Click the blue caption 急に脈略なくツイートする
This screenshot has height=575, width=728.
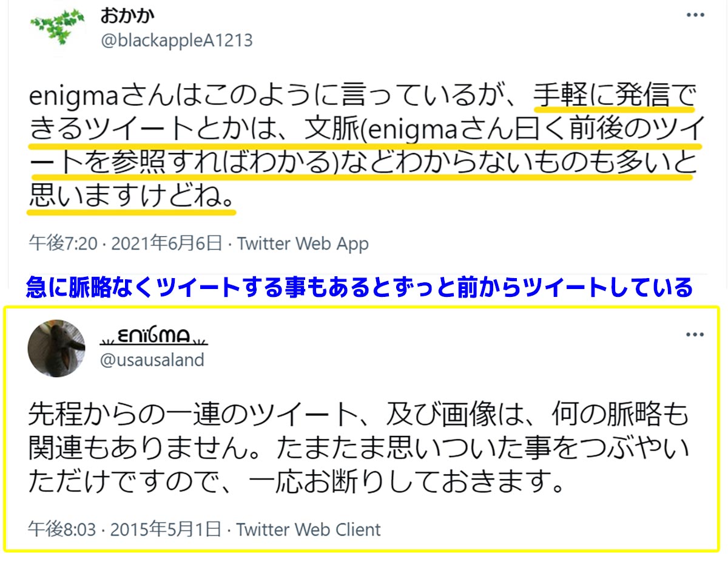pos(359,287)
